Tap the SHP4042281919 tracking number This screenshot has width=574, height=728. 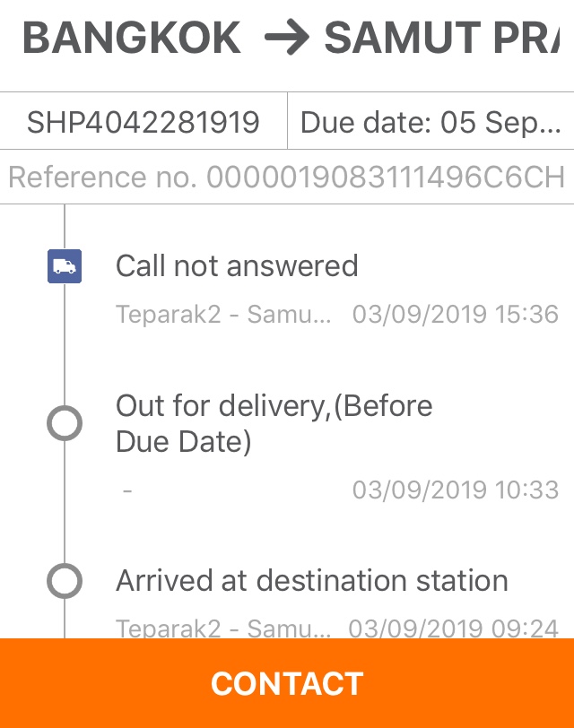tap(143, 121)
